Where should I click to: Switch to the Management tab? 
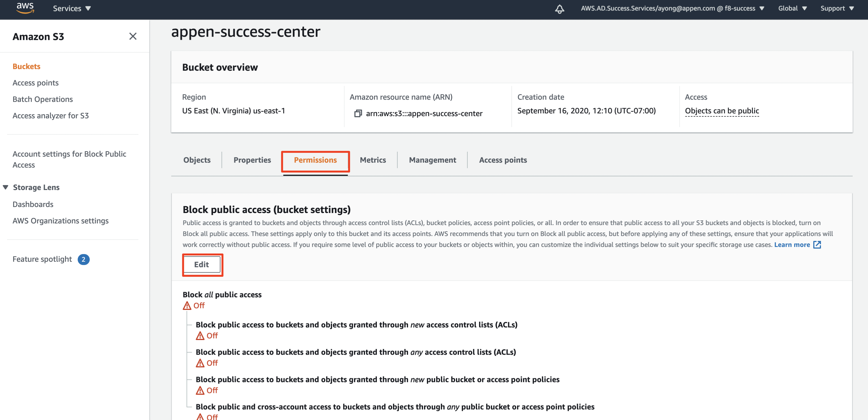tap(432, 160)
